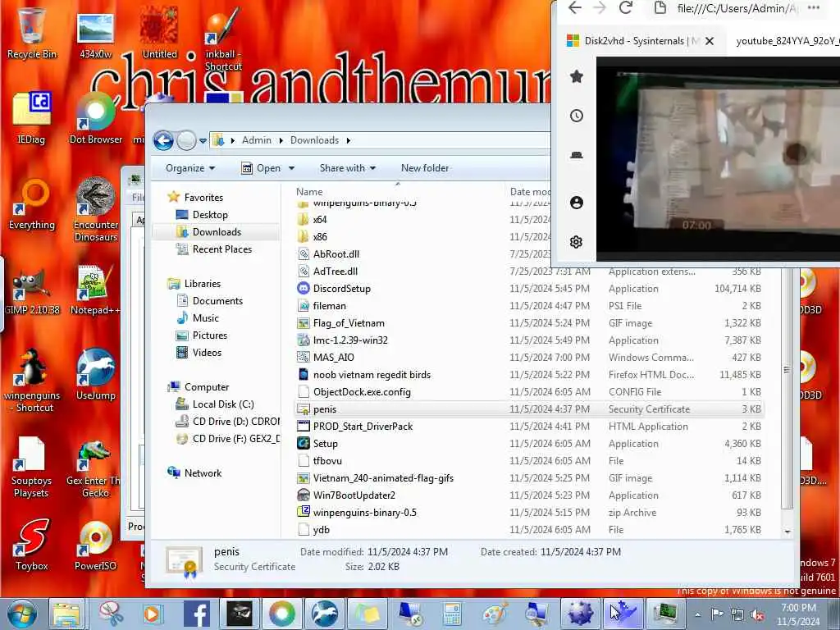840x630 pixels.
Task: Expand the Admin breadcrumb arrow
Action: click(281, 140)
